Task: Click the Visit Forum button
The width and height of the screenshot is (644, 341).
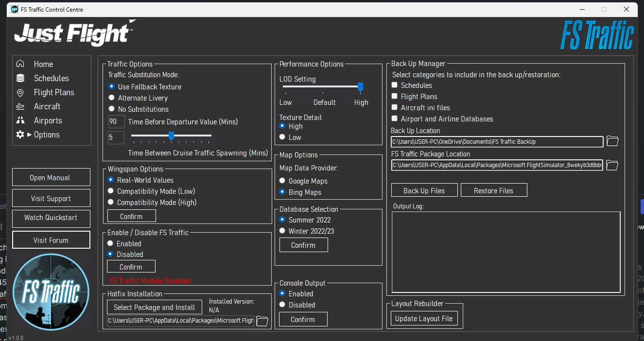Action: (x=51, y=240)
